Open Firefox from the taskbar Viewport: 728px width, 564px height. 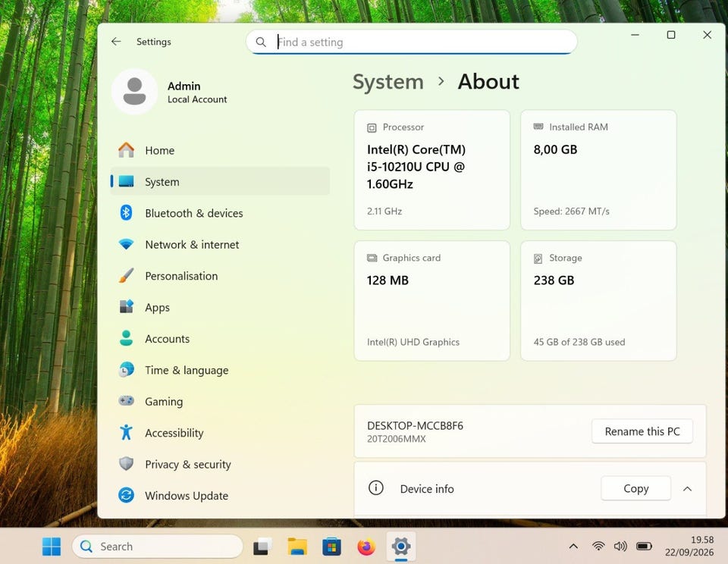(366, 547)
